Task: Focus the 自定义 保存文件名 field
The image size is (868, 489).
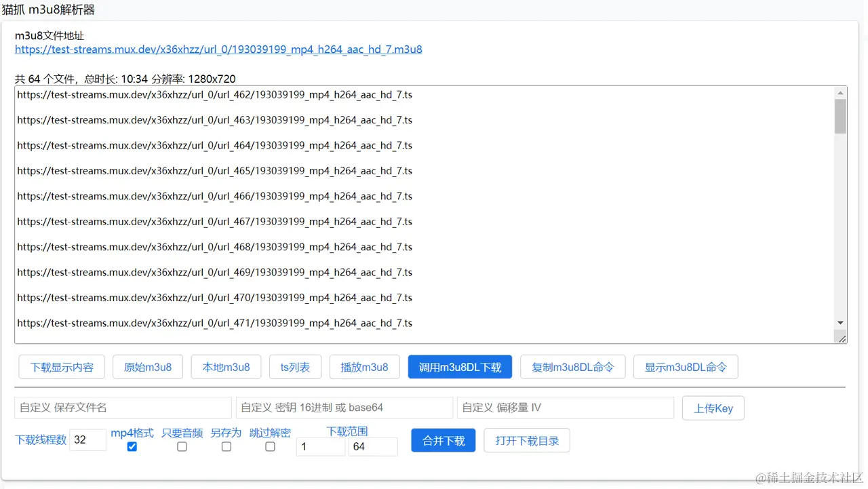Action: pyautogui.click(x=123, y=408)
